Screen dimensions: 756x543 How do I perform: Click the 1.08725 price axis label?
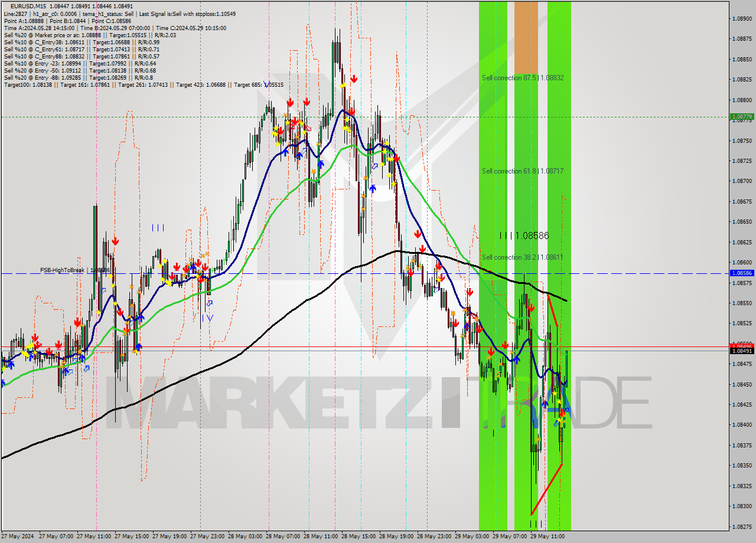pyautogui.click(x=742, y=161)
